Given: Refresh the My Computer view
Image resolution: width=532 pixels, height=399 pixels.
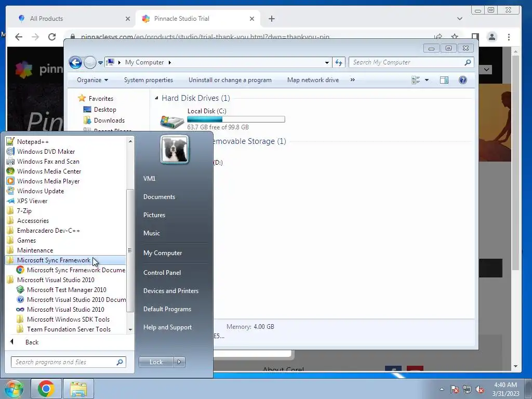Looking at the screenshot, I should [x=339, y=62].
